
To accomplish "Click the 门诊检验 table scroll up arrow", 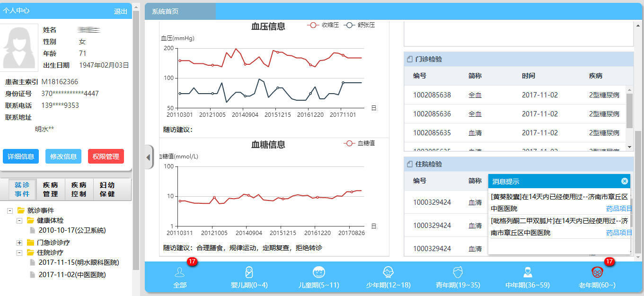I will coord(629,89).
